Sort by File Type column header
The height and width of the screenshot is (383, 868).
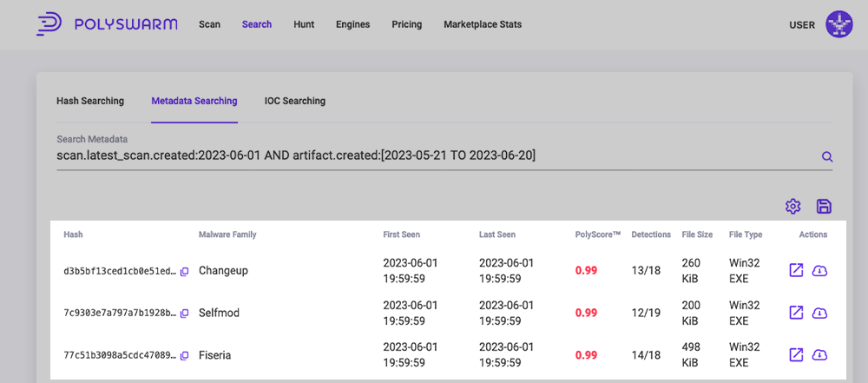pyautogui.click(x=746, y=234)
